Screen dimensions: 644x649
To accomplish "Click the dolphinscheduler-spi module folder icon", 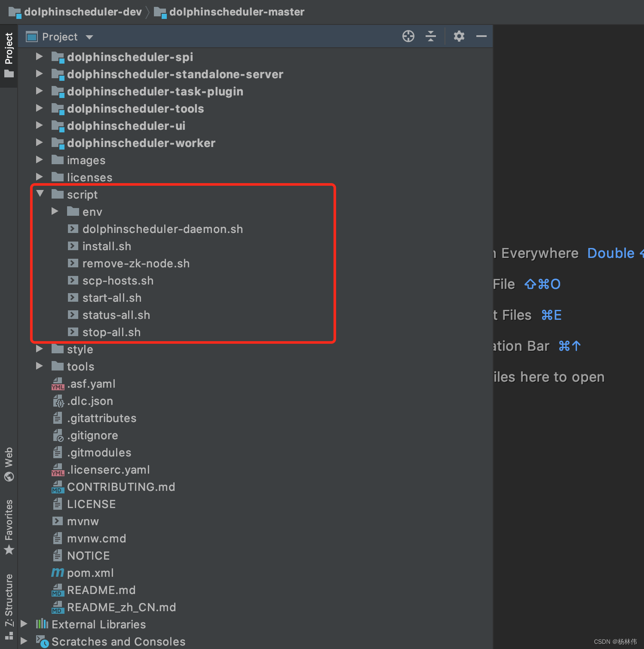I will coord(58,57).
